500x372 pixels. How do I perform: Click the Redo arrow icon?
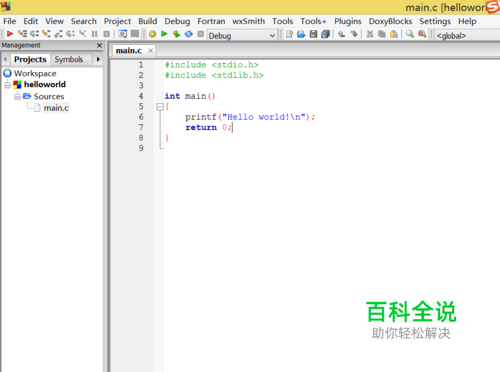354,34
